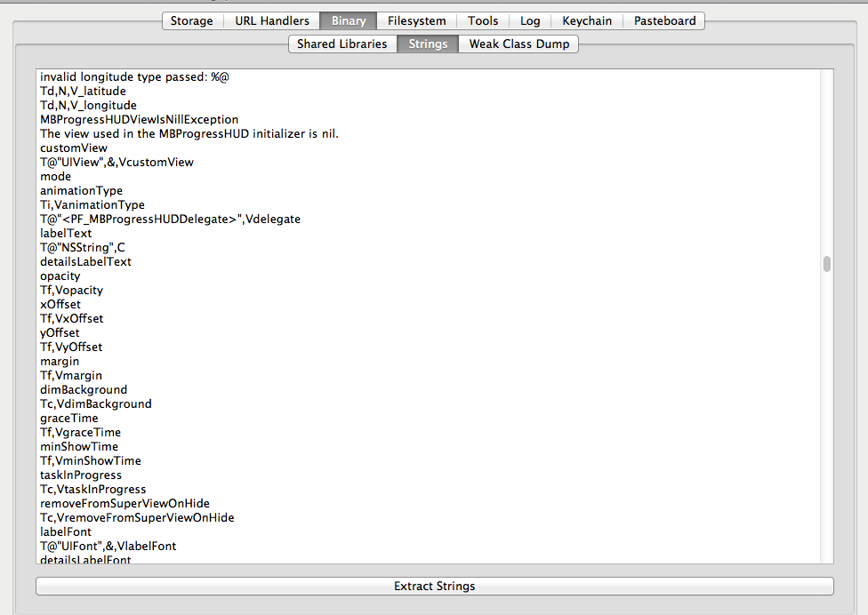Image resolution: width=868 pixels, height=615 pixels.
Task: Click the strings list scrollbar thumb
Action: [x=826, y=264]
